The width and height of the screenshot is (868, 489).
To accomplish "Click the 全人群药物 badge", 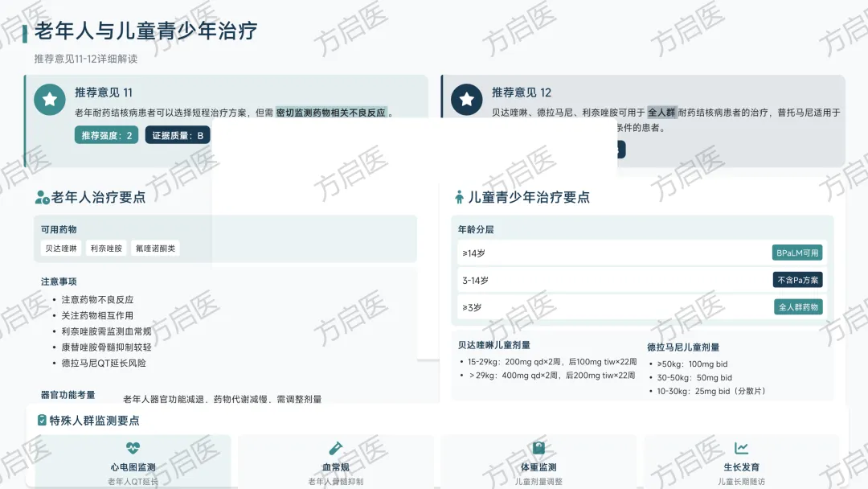I will click(798, 307).
